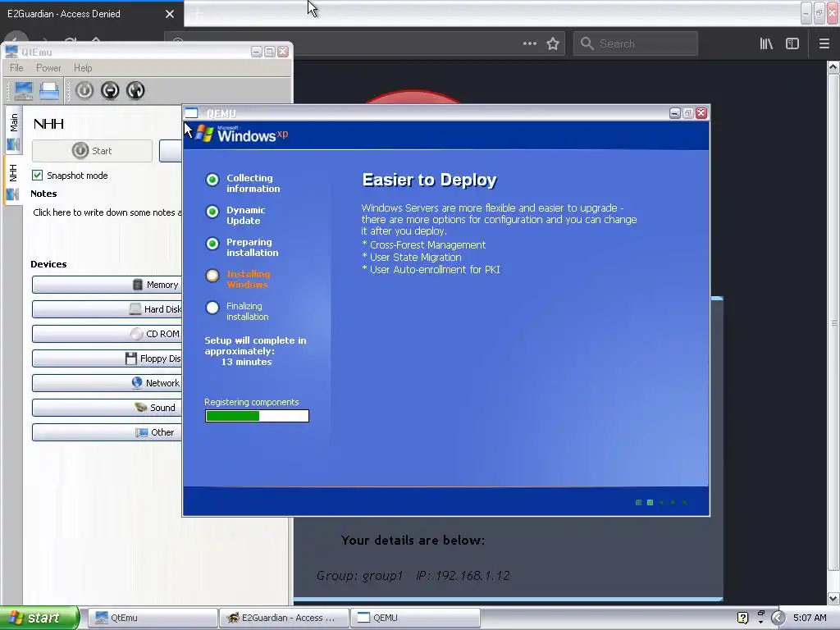Switch to QEMU in the taskbar
The height and width of the screenshot is (630, 840).
pyautogui.click(x=415, y=618)
